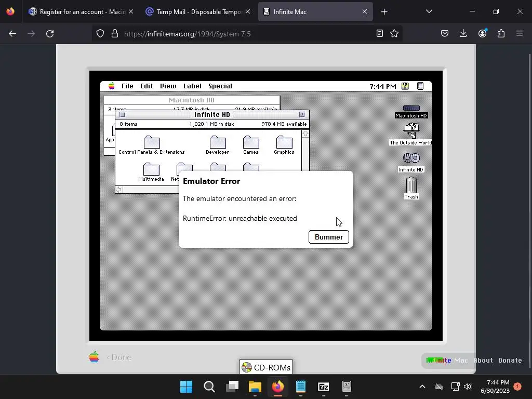Open the Apple menu in emulator
This screenshot has height=399, width=532.
click(x=111, y=86)
